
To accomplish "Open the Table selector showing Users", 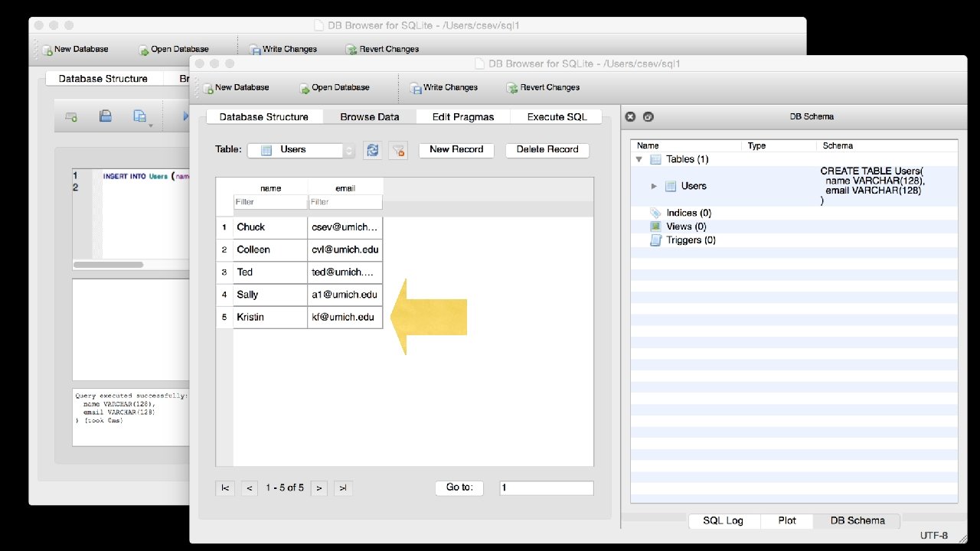I will click(x=301, y=150).
